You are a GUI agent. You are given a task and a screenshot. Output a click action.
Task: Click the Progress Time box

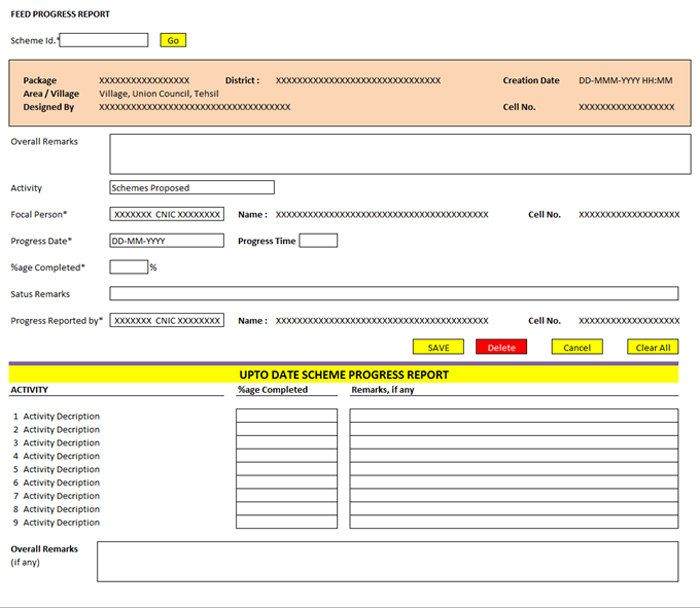[x=318, y=241]
